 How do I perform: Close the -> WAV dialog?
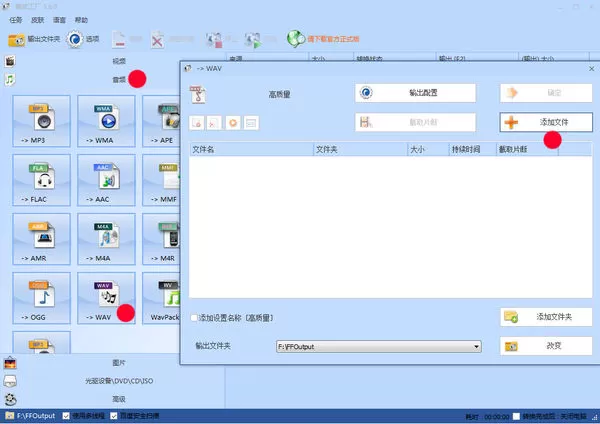click(x=592, y=68)
